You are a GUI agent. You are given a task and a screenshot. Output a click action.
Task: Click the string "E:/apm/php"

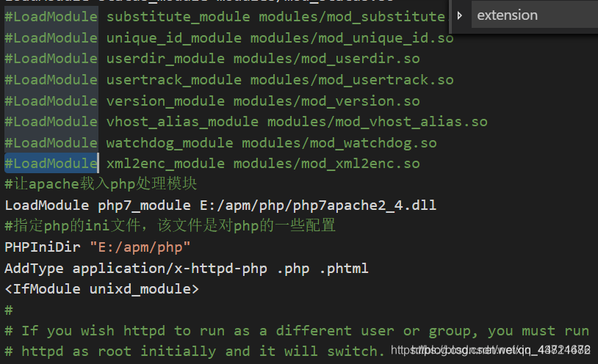[140, 247]
